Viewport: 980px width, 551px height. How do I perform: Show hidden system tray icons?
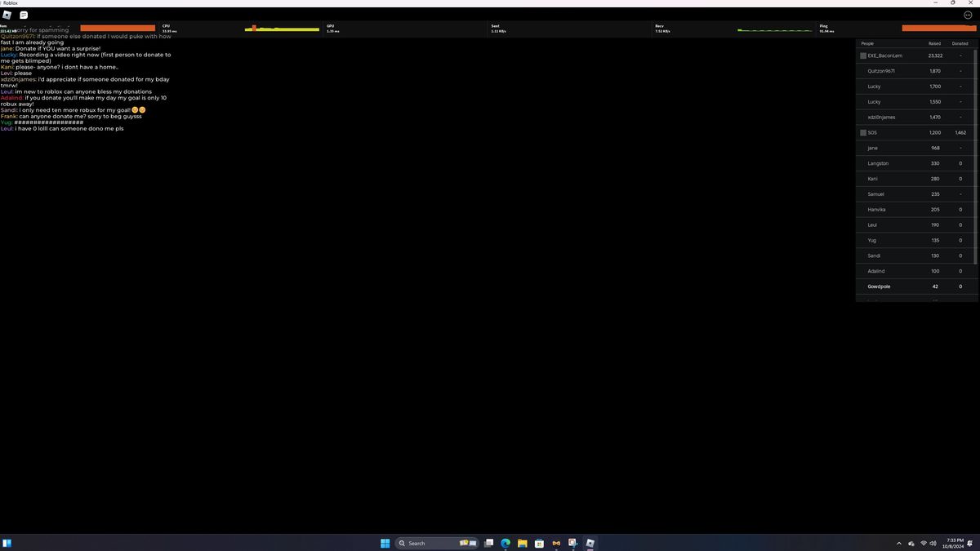coord(899,543)
